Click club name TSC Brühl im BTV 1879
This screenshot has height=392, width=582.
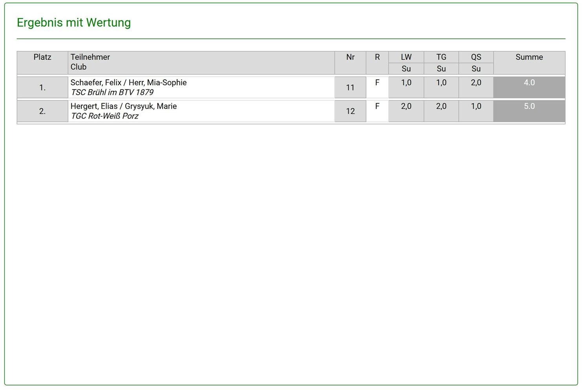(x=112, y=93)
